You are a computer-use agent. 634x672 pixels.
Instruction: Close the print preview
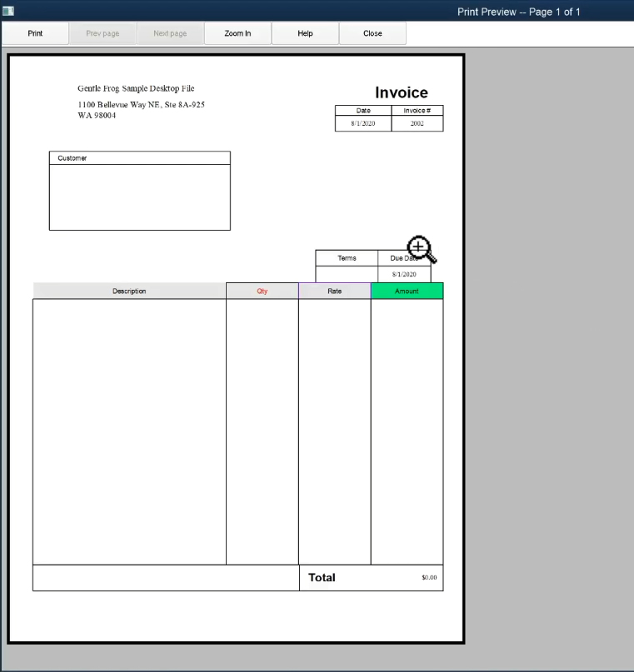372,33
